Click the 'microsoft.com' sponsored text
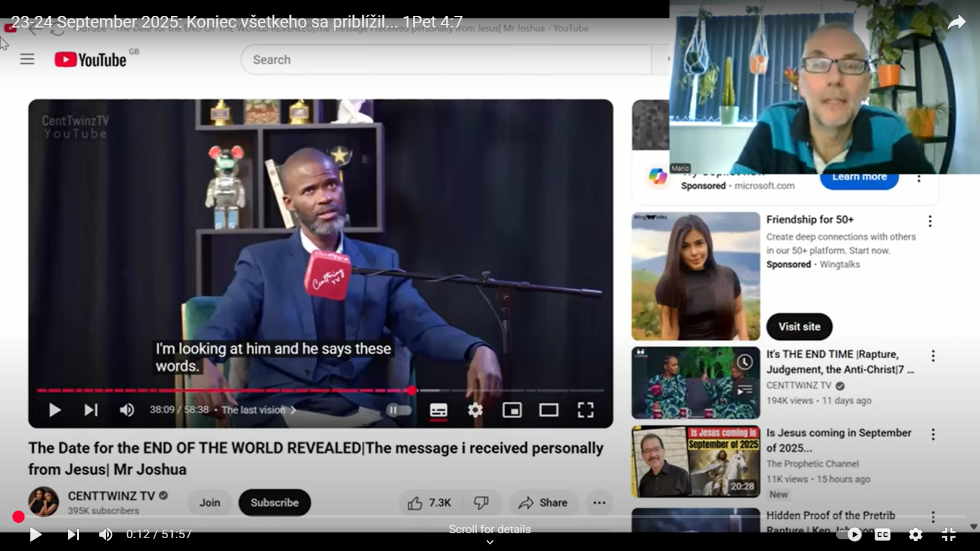 tap(764, 186)
